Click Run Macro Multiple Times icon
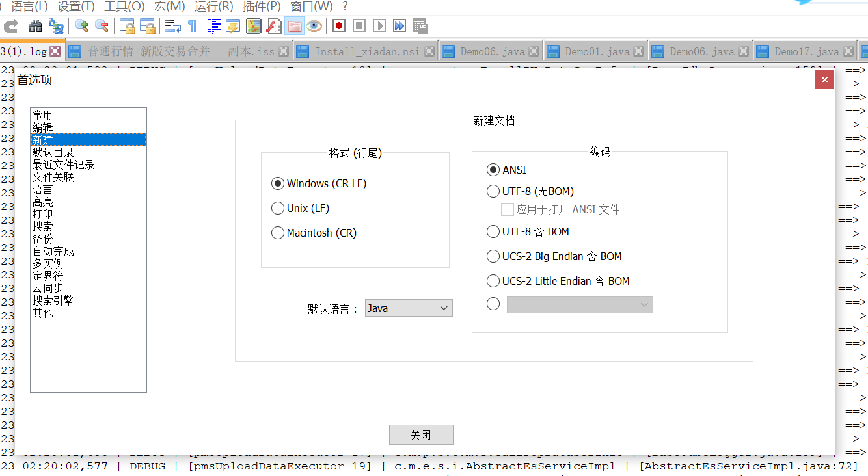This screenshot has width=868, height=476. pos(400,26)
